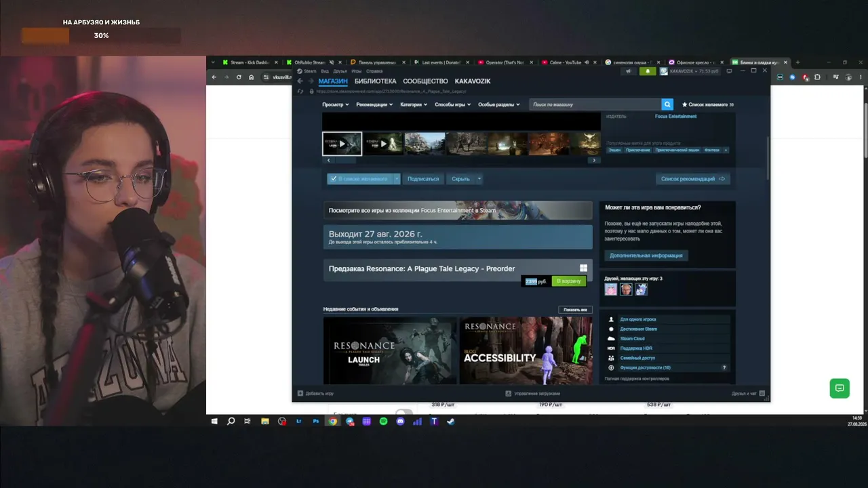Open the Steam Cloud feature link
The width and height of the screenshot is (868, 488).
point(632,339)
